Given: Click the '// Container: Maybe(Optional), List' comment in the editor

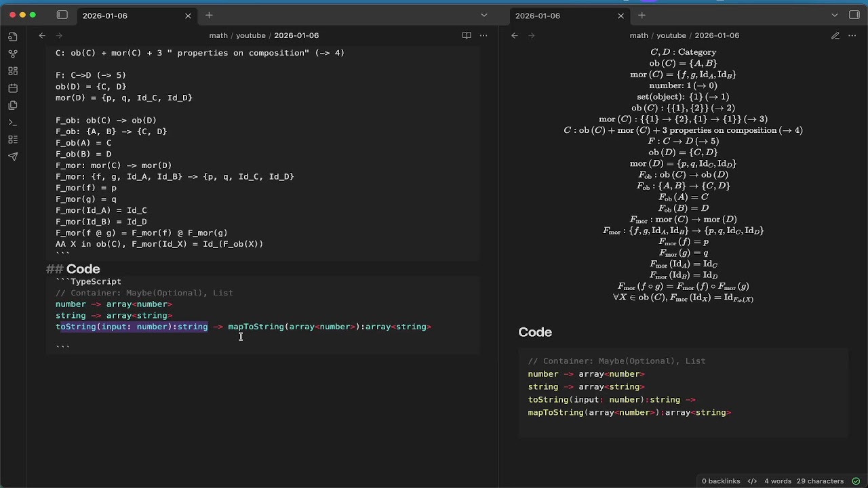Looking at the screenshot, I should pos(144,293).
